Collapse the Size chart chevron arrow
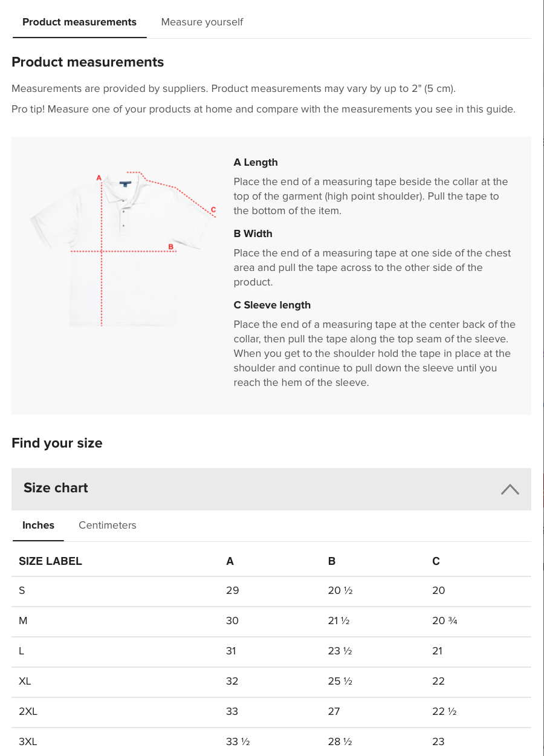The height and width of the screenshot is (756, 544). (510, 489)
